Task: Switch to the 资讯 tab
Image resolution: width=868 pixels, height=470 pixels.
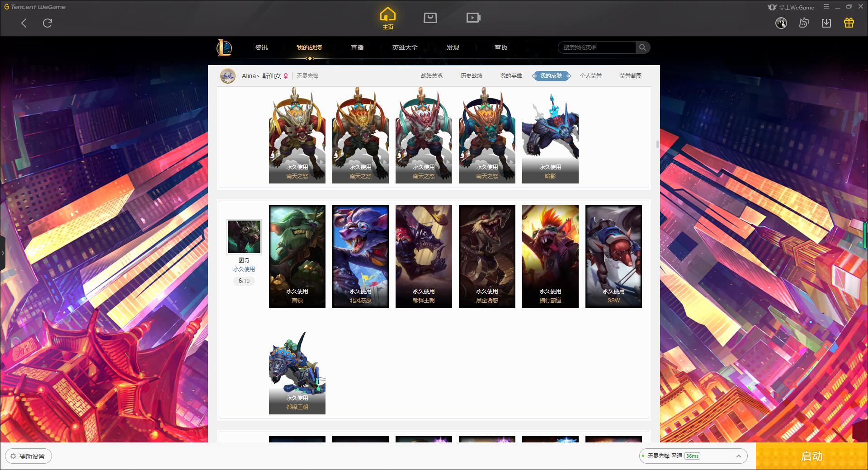Action: (261, 47)
